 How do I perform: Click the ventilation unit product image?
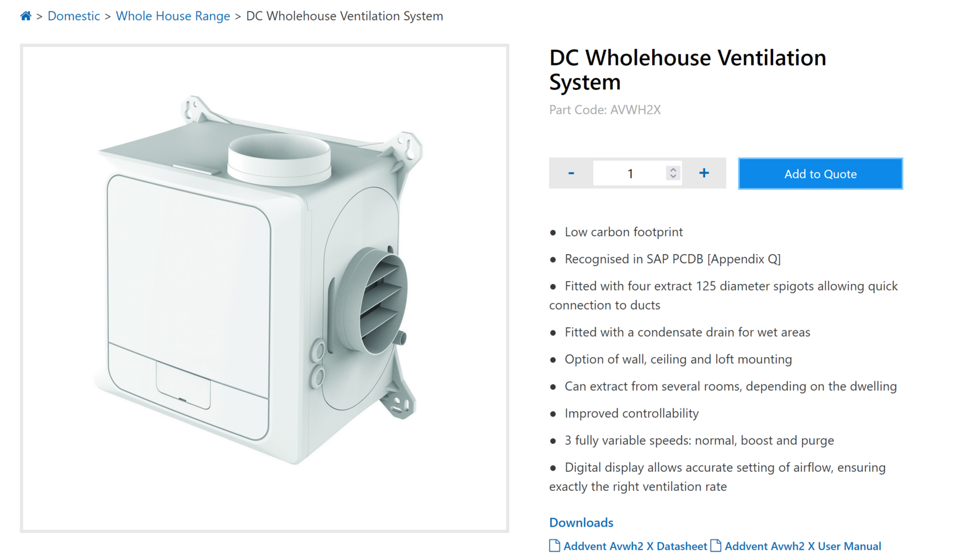point(264,288)
